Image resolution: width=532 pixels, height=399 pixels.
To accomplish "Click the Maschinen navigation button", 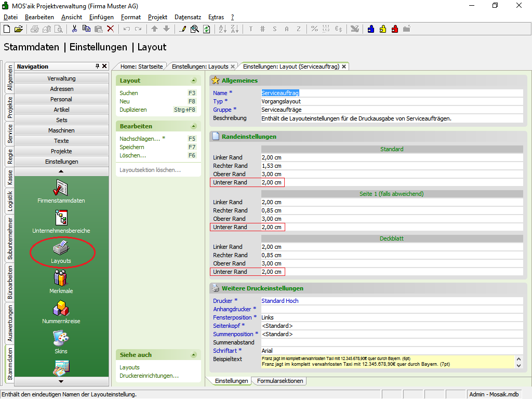I will click(61, 130).
